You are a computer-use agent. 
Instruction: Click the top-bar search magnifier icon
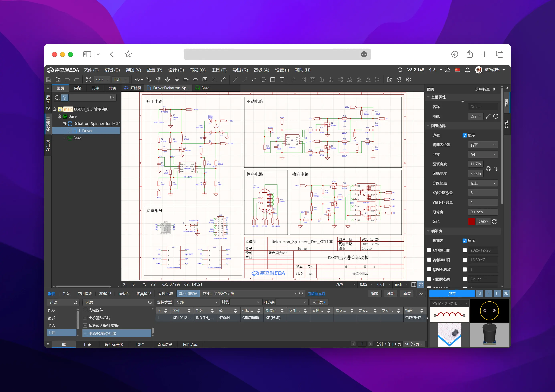(x=400, y=70)
